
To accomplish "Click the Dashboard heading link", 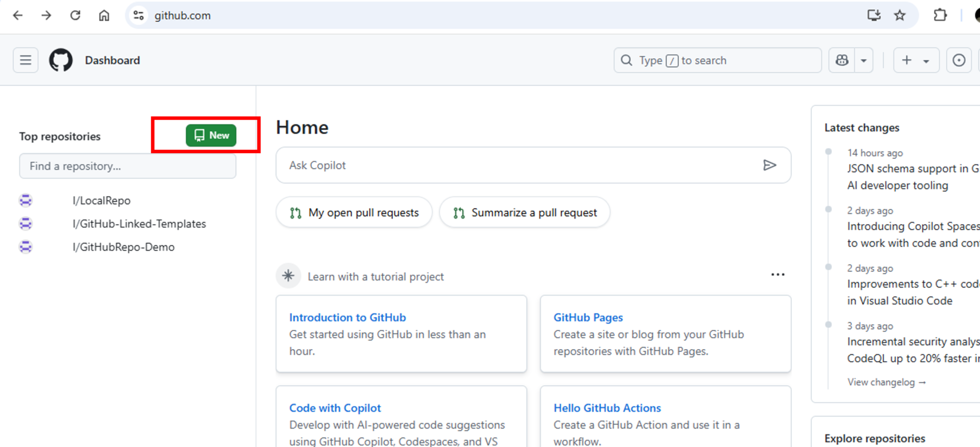I will (112, 60).
